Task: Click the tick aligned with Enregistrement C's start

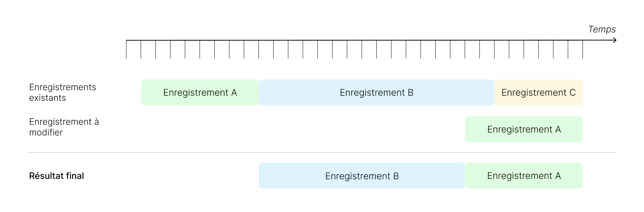Action: pyautogui.click(x=495, y=49)
